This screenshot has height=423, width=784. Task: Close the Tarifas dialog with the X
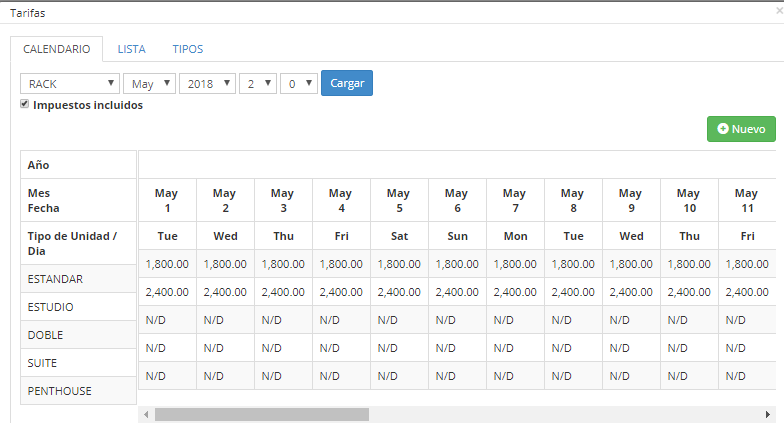[778, 13]
